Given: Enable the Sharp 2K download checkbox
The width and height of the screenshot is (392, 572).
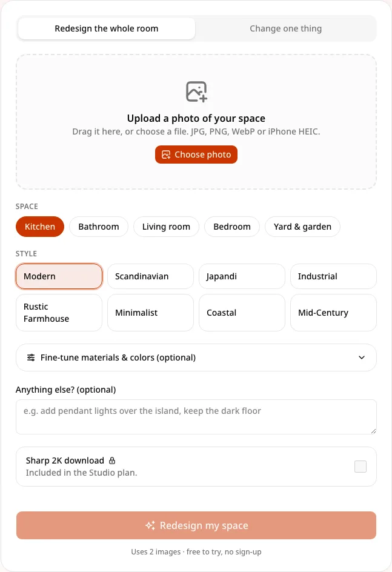Looking at the screenshot, I should [360, 466].
